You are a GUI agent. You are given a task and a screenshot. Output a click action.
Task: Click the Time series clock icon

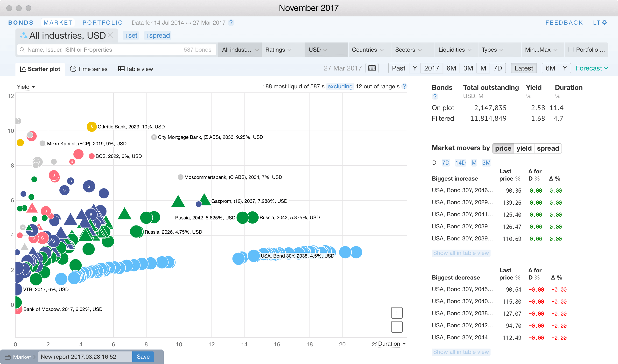pos(73,69)
